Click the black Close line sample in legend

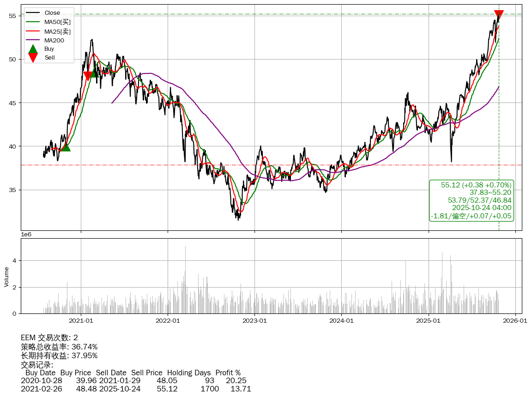pyautogui.click(x=33, y=12)
